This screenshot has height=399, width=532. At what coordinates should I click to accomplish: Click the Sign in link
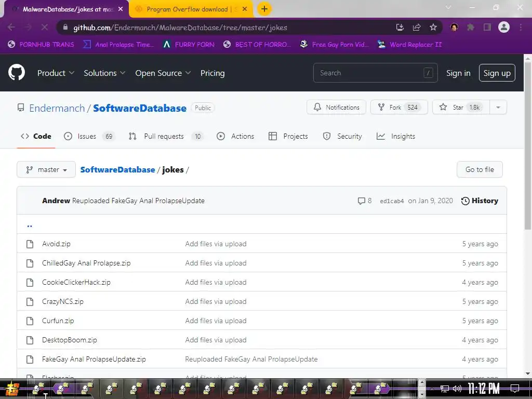click(x=458, y=73)
